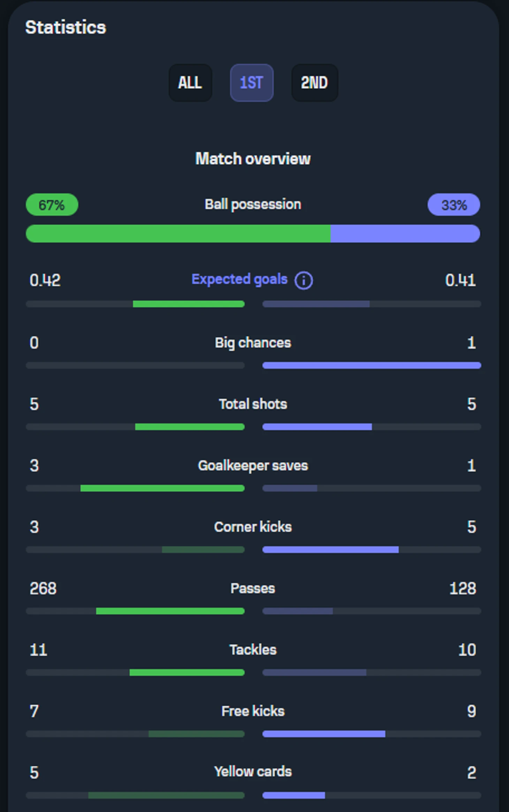Viewport: 509px width, 812px height.
Task: Click the purple Free kicks bar
Action: (x=324, y=734)
